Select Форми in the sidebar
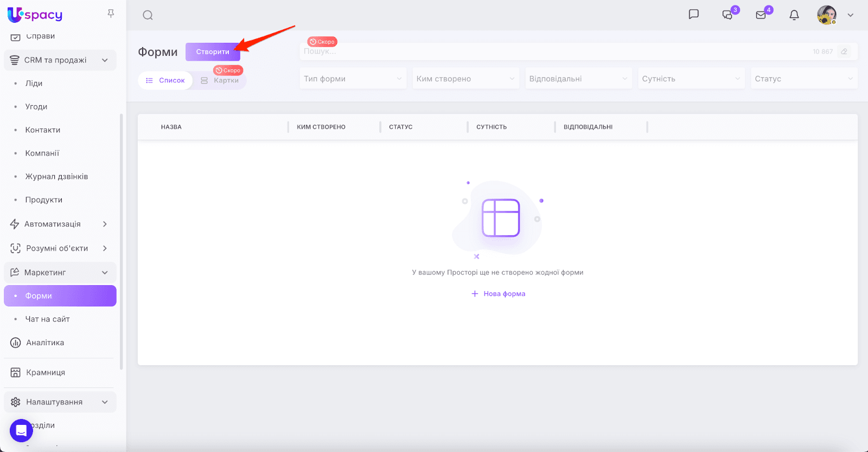Screen dimensions: 868x452 point(60,296)
